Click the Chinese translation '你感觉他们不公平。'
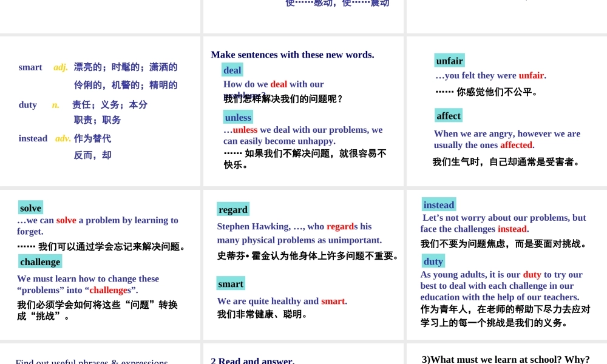 (x=497, y=92)
